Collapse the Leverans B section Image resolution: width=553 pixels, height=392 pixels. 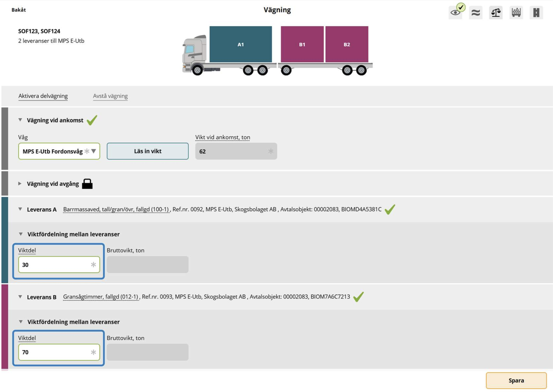(20, 297)
